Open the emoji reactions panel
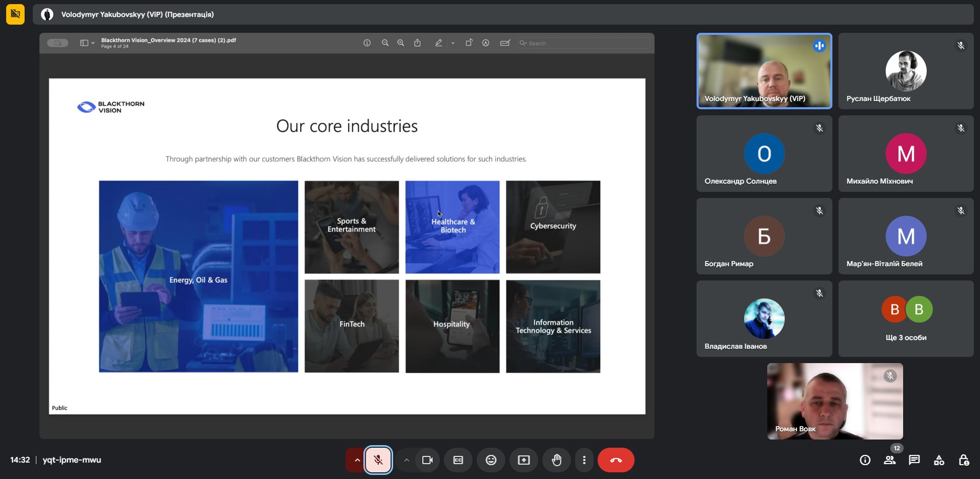980x479 pixels. pyautogui.click(x=491, y=460)
